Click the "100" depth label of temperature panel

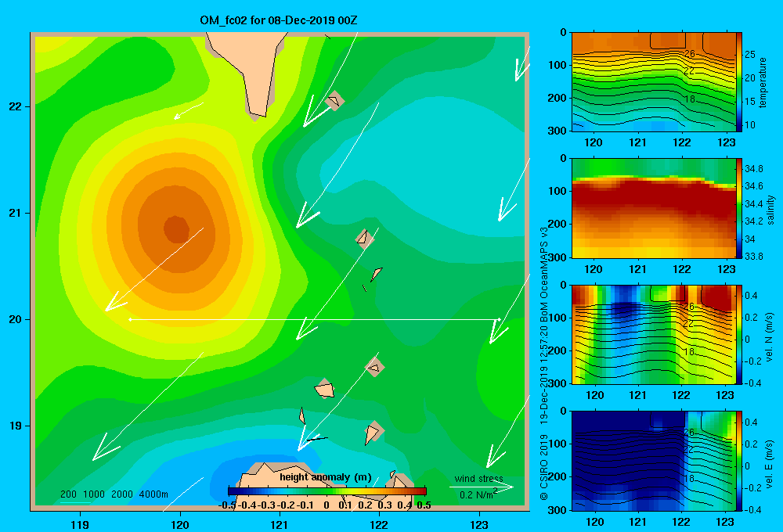pos(557,66)
